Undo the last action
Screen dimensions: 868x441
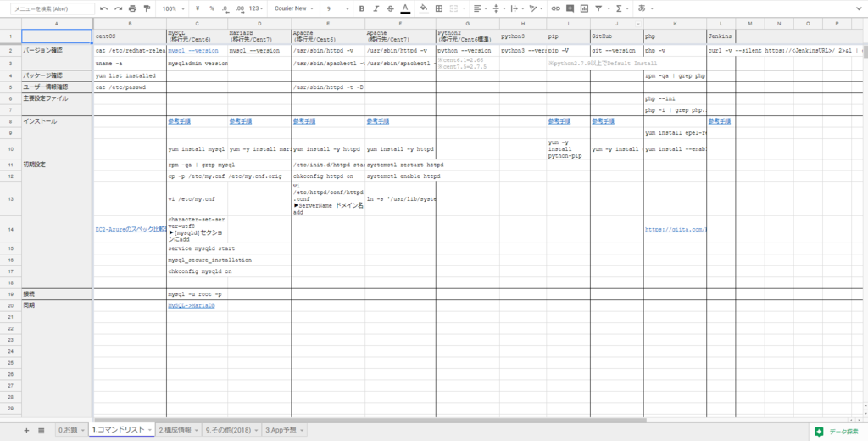104,8
